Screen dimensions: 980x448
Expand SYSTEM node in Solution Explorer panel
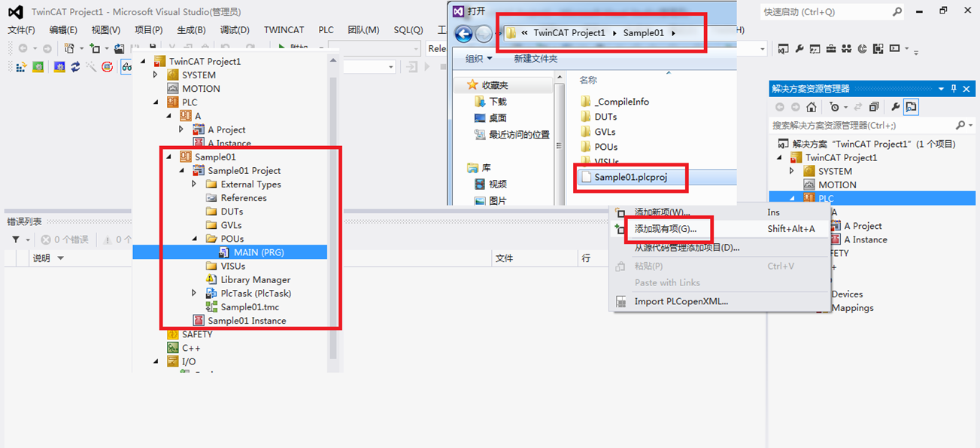tap(792, 171)
